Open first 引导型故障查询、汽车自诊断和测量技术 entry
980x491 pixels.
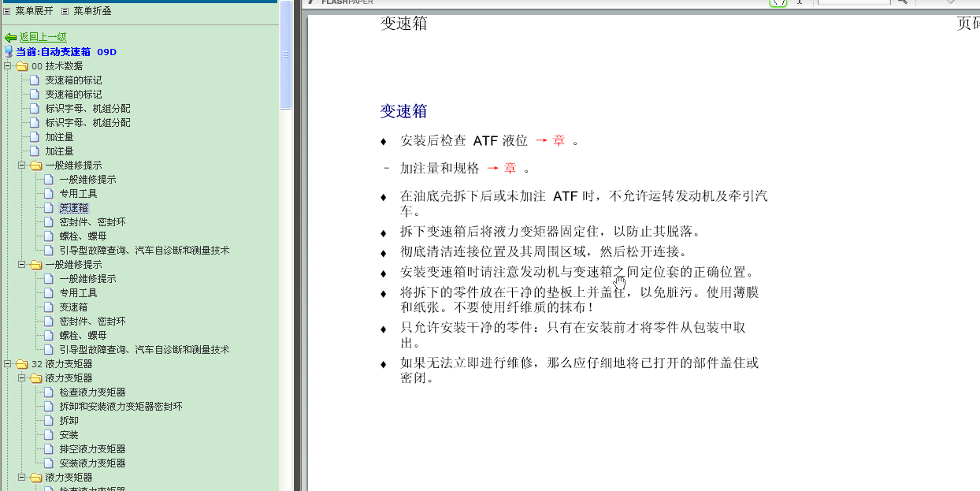(x=144, y=251)
